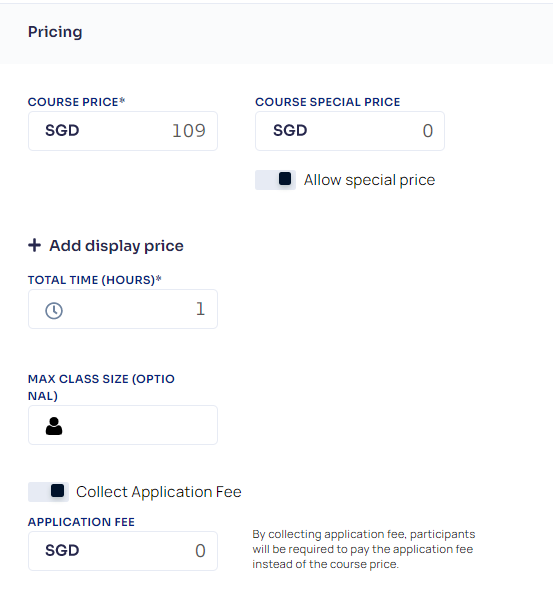Toggle the Allow special price switch

click(x=275, y=180)
